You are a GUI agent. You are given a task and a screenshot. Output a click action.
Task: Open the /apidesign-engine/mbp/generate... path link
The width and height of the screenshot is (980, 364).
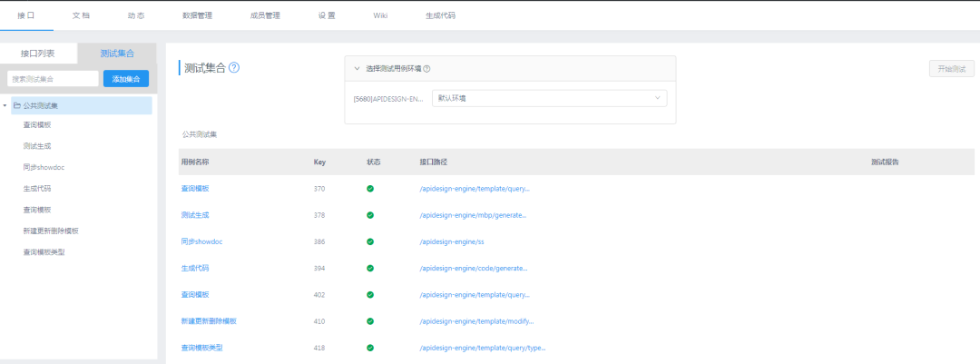(473, 215)
